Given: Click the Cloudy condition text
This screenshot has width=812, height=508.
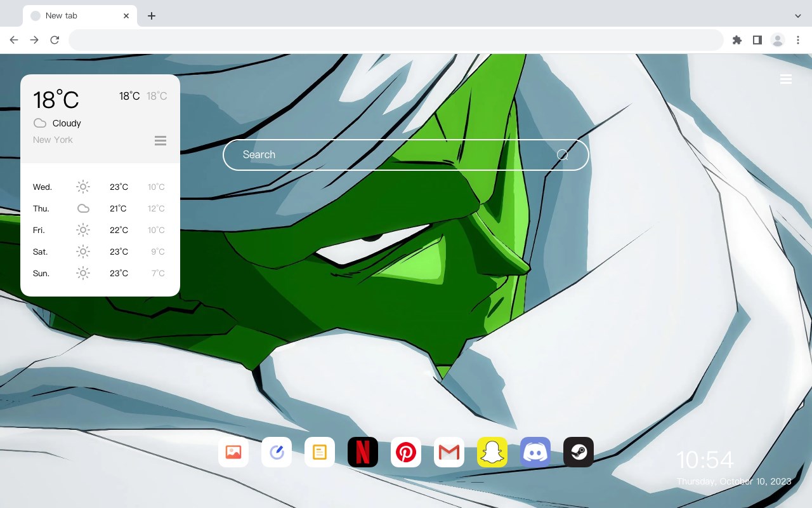Looking at the screenshot, I should coord(67,123).
